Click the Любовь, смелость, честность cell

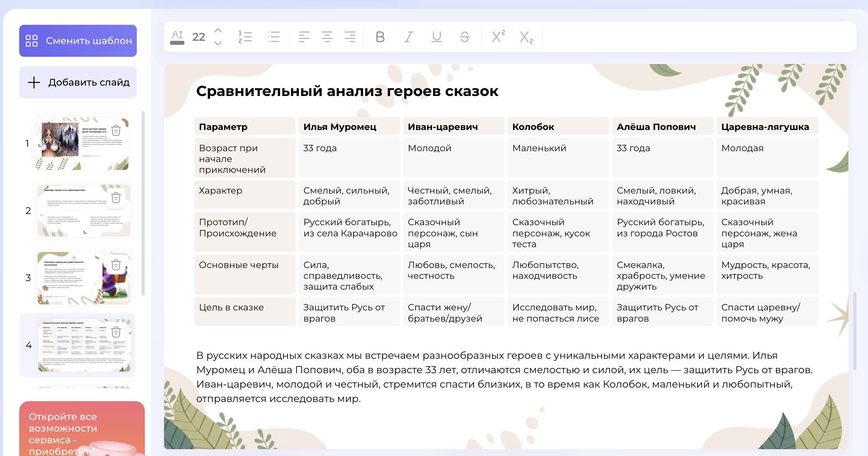coord(454,275)
